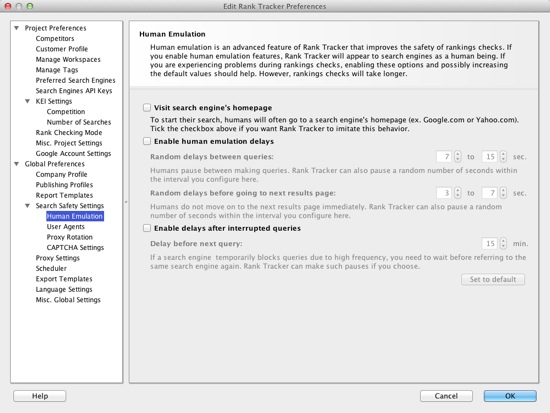550x413 pixels.
Task: Confirm changes with the OK button
Action: 510,396
